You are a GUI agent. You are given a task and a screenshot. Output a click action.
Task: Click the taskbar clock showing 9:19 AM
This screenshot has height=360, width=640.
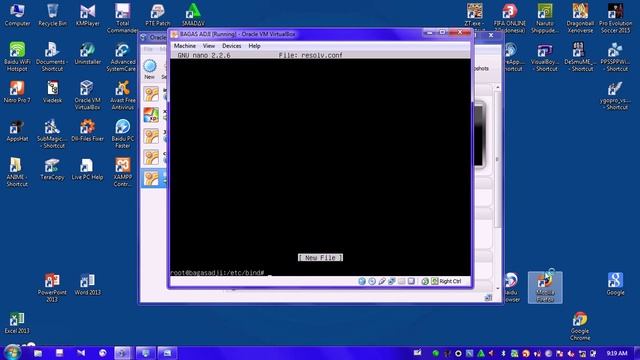(x=617, y=353)
